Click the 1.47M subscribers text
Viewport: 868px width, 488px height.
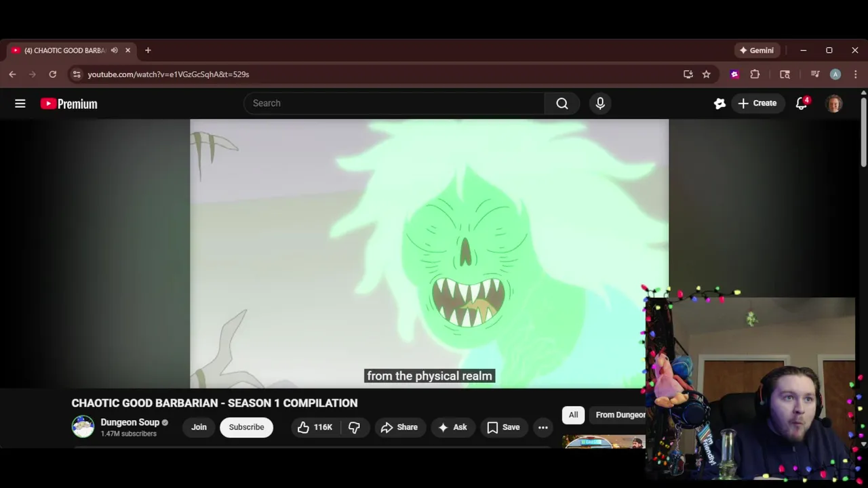[128, 434]
